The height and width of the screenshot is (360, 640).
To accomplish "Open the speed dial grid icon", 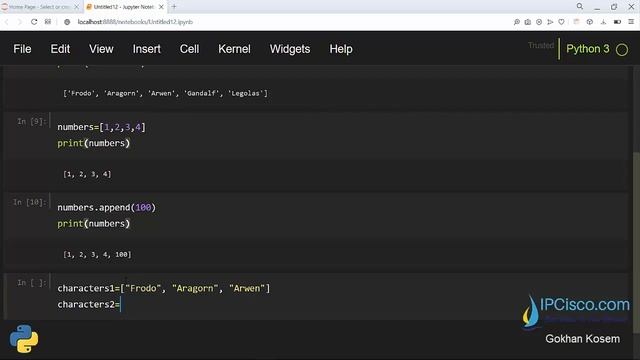I will (x=48, y=22).
